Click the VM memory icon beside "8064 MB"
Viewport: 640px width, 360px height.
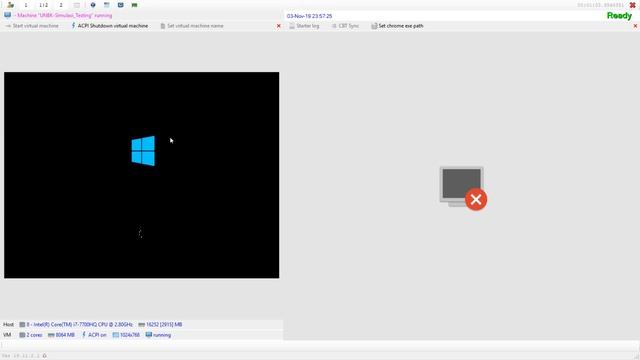[x=51, y=335]
